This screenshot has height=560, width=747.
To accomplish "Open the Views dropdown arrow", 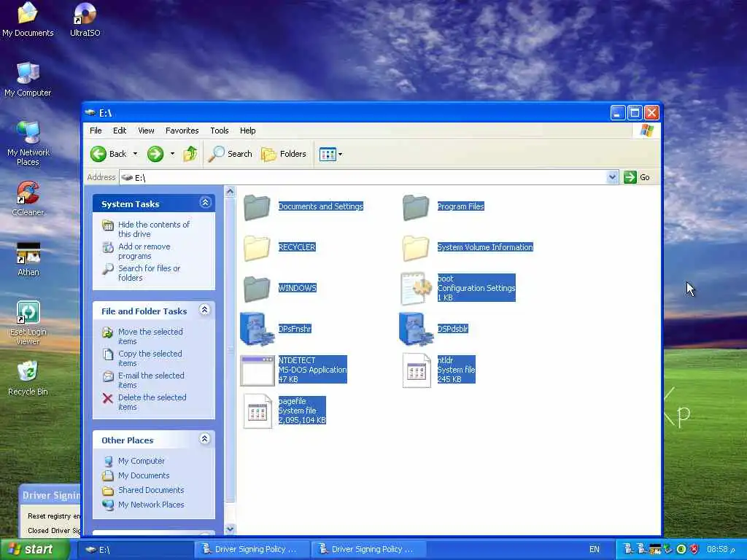I will (340, 155).
